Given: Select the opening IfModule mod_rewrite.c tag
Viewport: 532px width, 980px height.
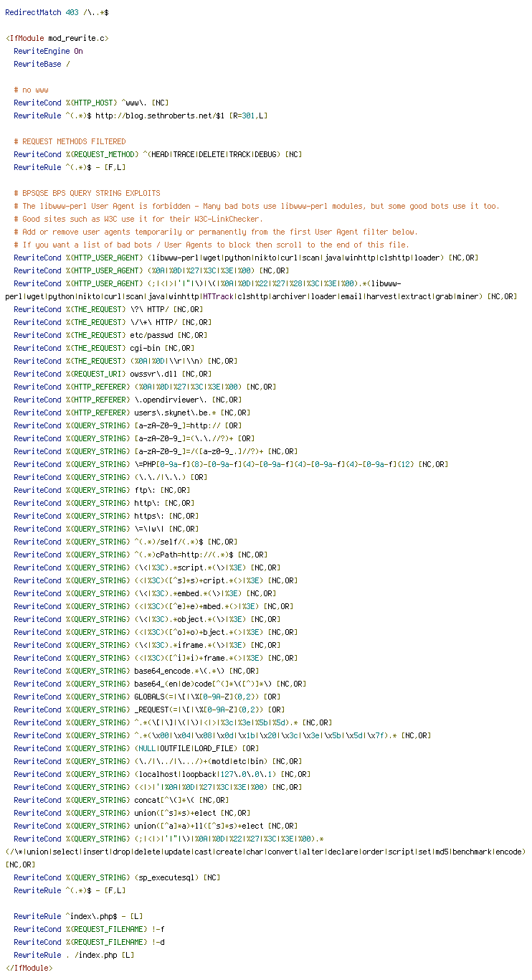Looking at the screenshot, I should pos(57,39).
